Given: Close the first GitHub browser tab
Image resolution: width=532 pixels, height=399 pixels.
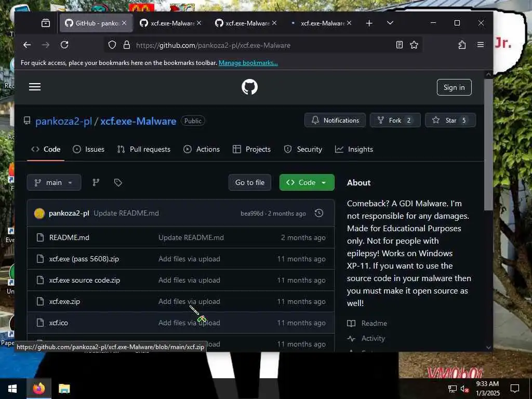Looking at the screenshot, I should pyautogui.click(x=124, y=23).
